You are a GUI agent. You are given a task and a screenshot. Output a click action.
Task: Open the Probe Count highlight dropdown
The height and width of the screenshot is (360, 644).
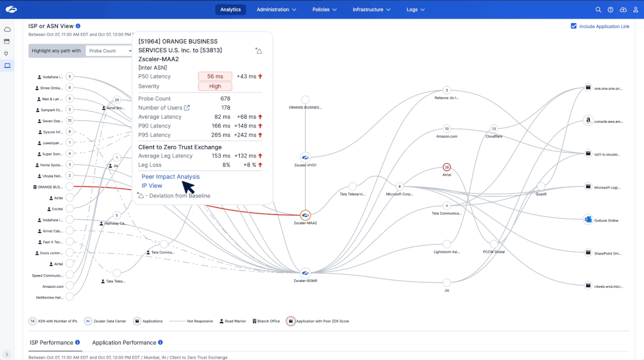tap(110, 51)
